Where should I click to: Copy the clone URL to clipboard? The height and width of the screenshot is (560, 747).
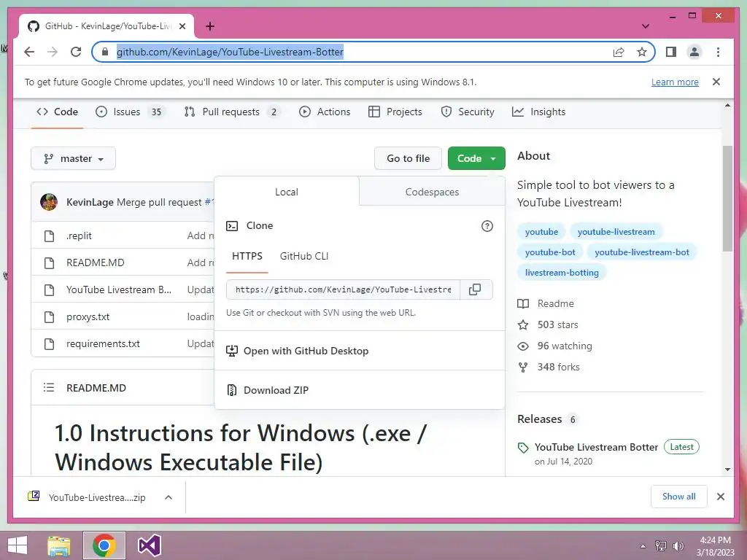[475, 289]
